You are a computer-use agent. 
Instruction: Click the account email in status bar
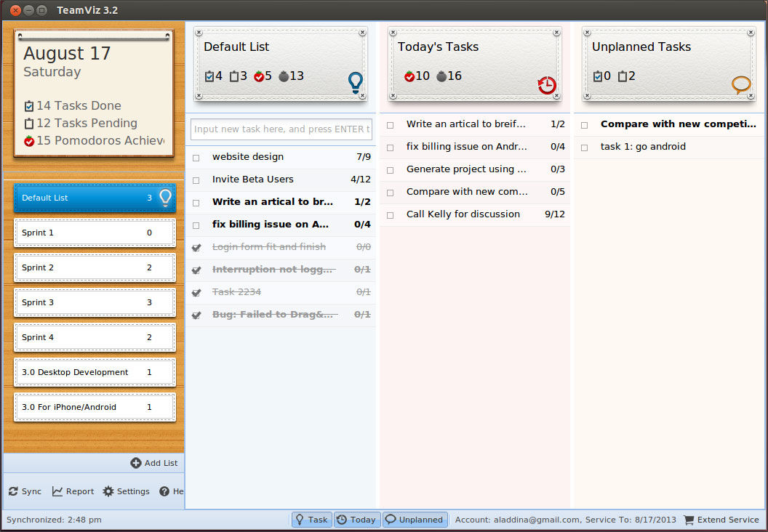pyautogui.click(x=536, y=520)
